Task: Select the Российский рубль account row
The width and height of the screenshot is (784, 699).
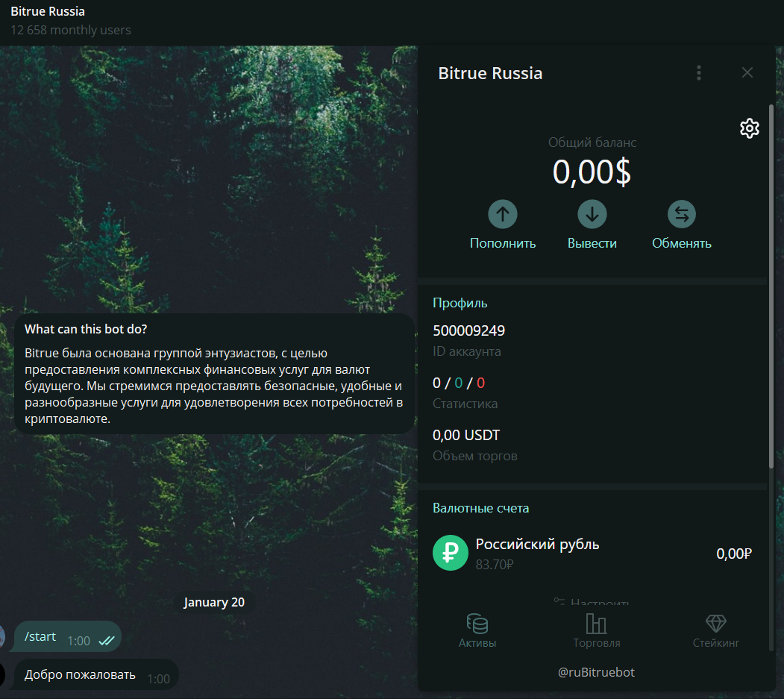Action: [592, 554]
